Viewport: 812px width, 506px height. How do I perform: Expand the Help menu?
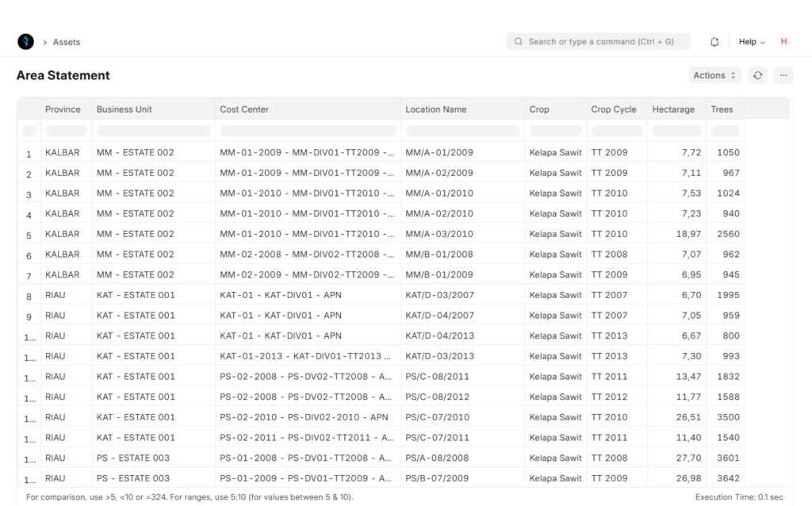click(x=752, y=42)
